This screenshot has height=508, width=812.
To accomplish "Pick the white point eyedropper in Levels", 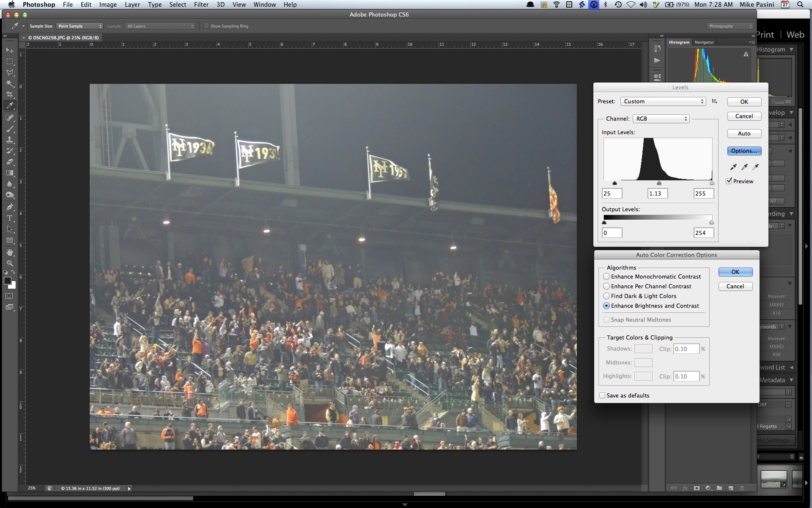I will 755,167.
